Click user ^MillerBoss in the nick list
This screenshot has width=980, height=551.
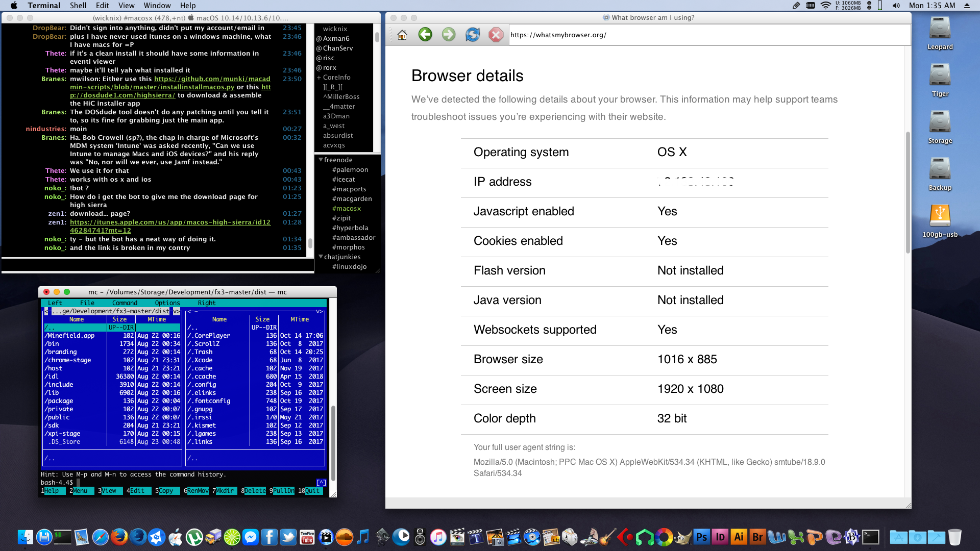tap(341, 96)
